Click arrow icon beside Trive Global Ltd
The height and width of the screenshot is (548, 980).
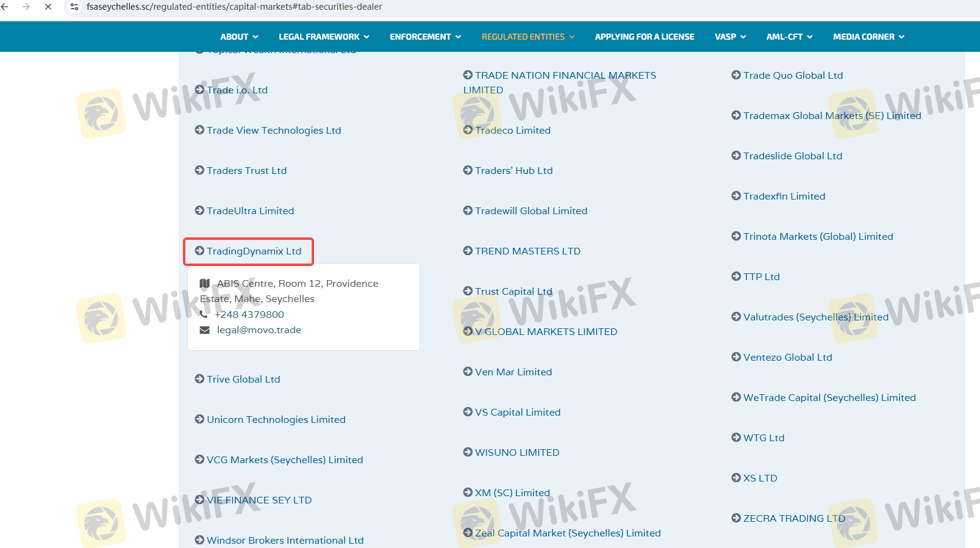(x=199, y=379)
